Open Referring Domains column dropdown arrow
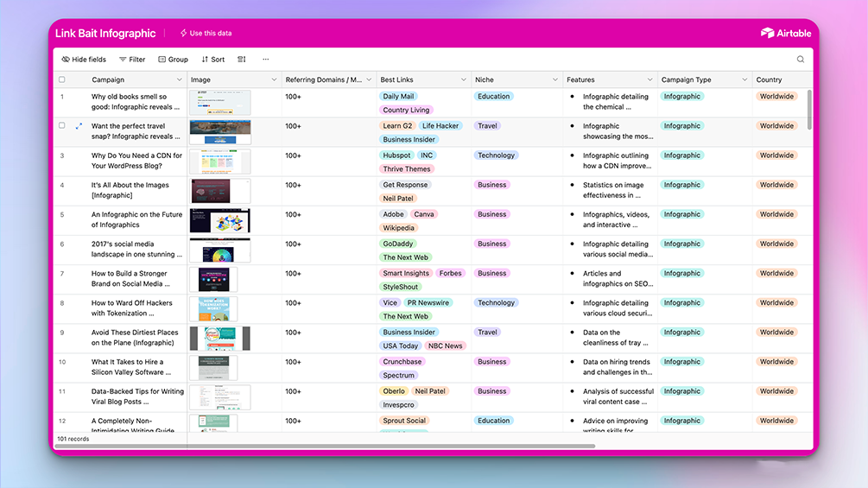 point(369,79)
